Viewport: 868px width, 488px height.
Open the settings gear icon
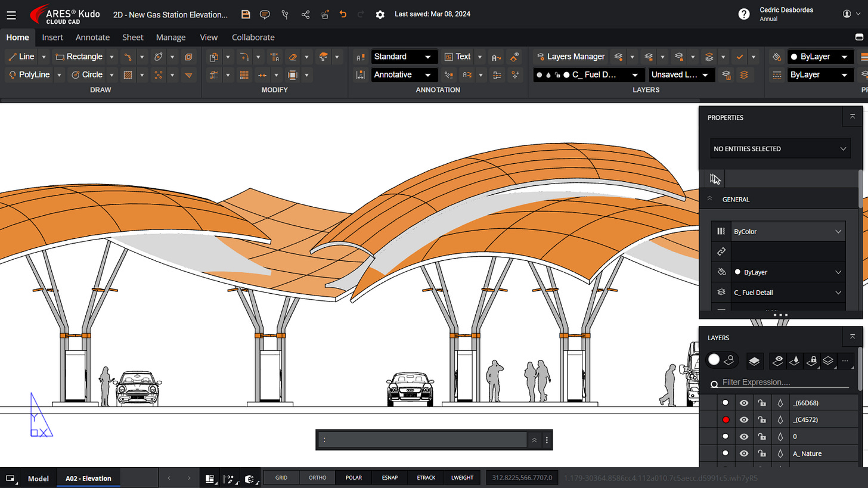pos(380,14)
